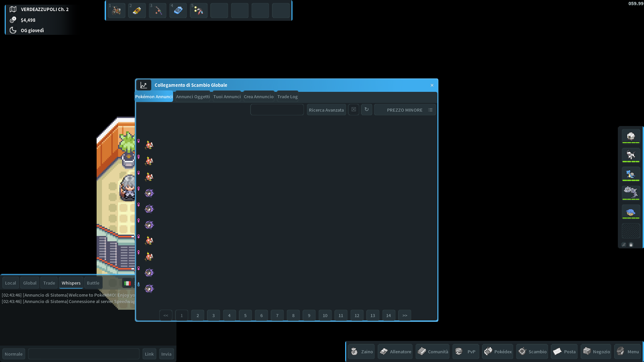The image size is (644, 362).
Task: Enable the Global chat channel
Action: [30, 283]
